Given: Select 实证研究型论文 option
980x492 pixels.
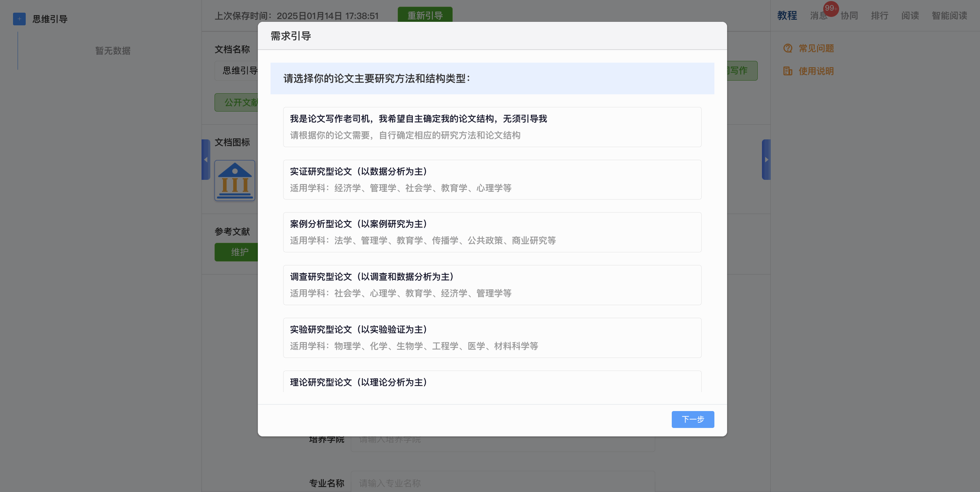Looking at the screenshot, I should point(492,179).
